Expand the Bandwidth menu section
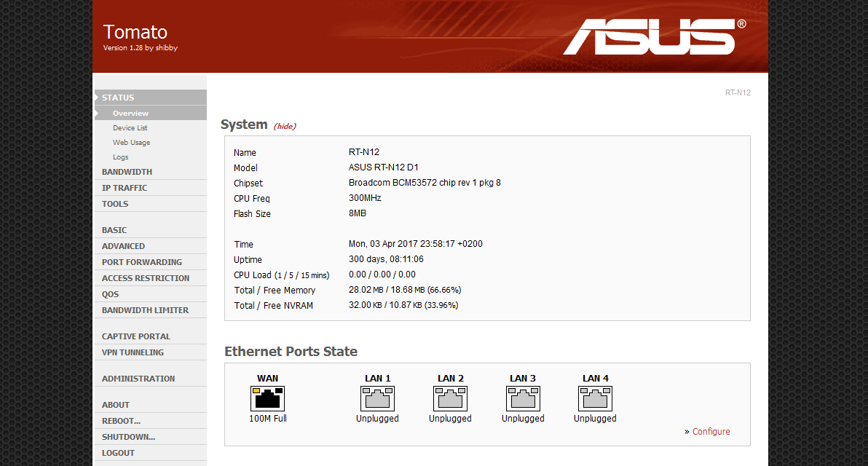 coord(127,172)
